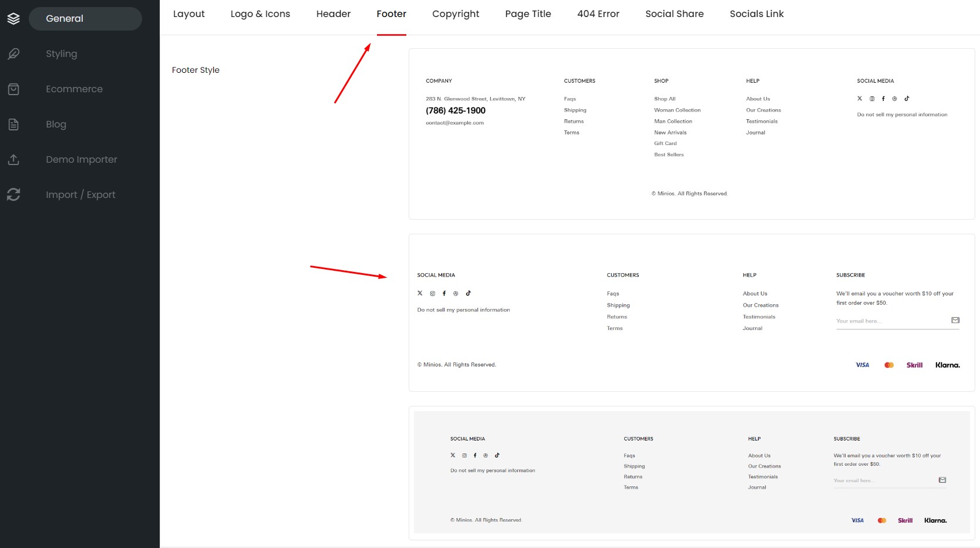Open the Blog settings section
980x548 pixels.
click(x=56, y=125)
